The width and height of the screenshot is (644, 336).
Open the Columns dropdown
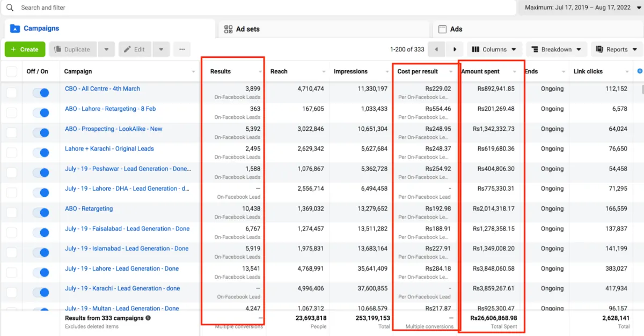tap(494, 49)
